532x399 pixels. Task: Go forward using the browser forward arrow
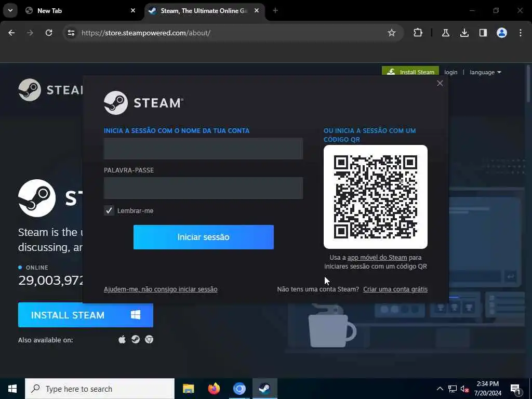coord(30,33)
